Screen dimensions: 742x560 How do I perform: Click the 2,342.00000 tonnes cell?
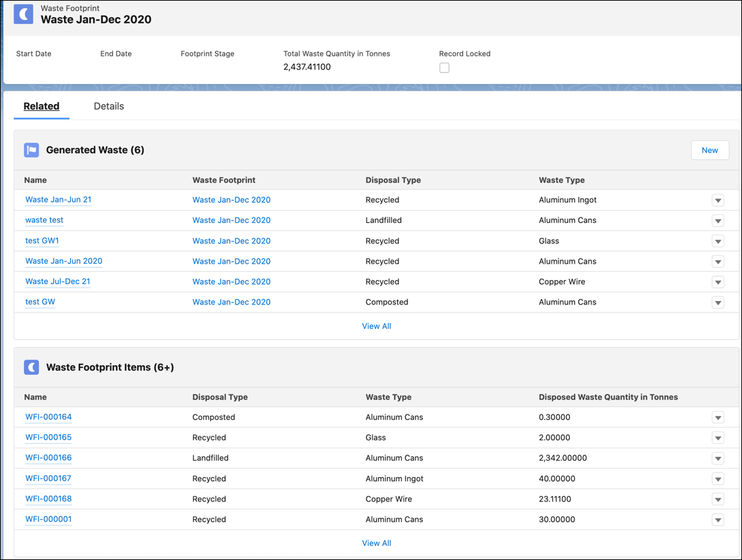562,458
